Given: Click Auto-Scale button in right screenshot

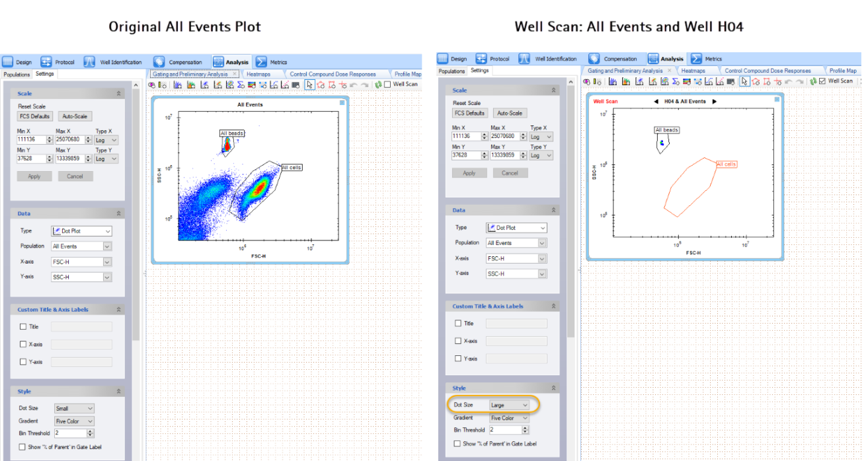Looking at the screenshot, I should [510, 113].
